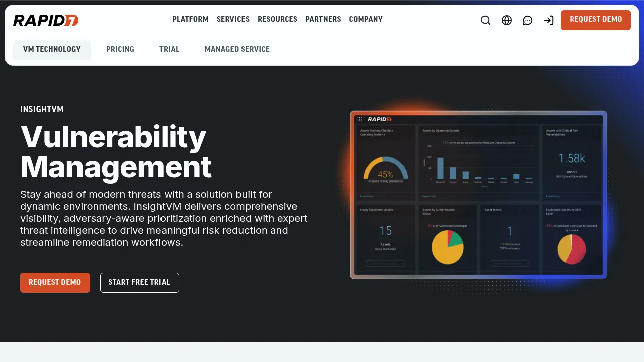This screenshot has width=644, height=362.
Task: Open the search magnifier icon
Action: point(486,20)
